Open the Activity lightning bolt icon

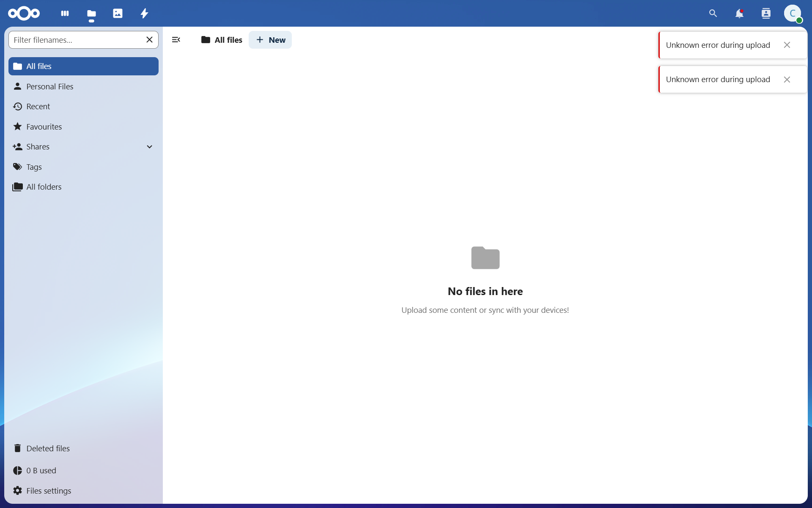(144, 14)
